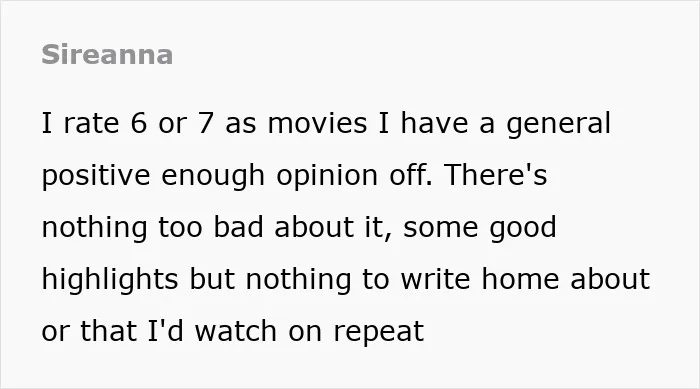Click the word "There's" in the comment
The width and height of the screenshot is (700, 389).
click(x=496, y=175)
